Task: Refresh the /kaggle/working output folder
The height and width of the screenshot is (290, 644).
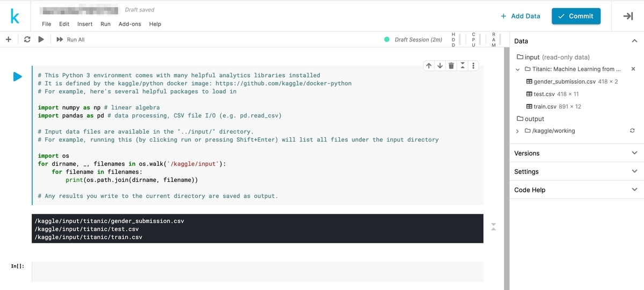Action: pos(632,131)
